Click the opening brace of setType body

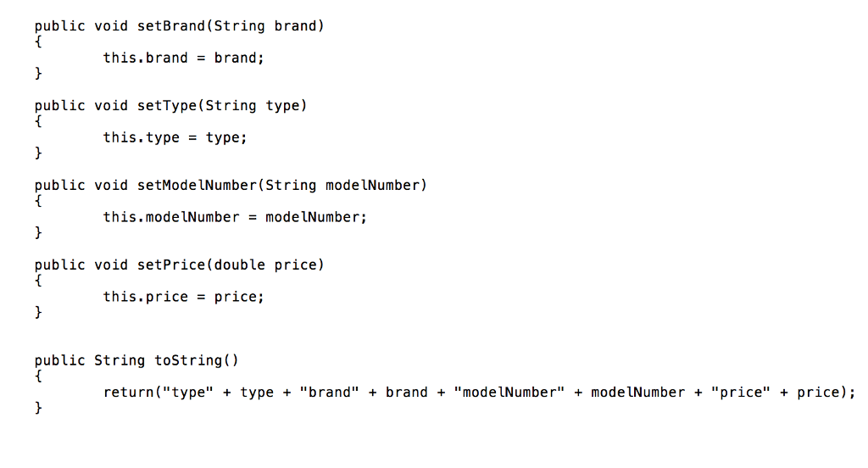tap(38, 121)
